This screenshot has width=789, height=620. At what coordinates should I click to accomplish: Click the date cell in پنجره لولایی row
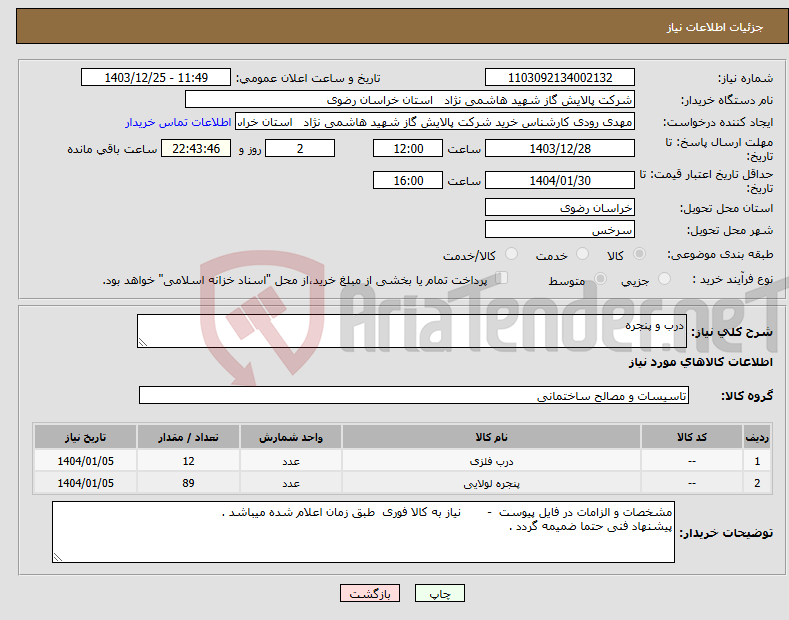click(86, 483)
